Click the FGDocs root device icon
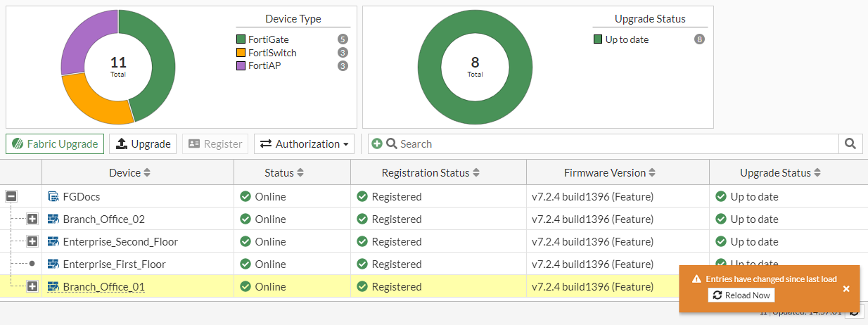Viewport: 868px width, 325px height. pyautogui.click(x=53, y=197)
